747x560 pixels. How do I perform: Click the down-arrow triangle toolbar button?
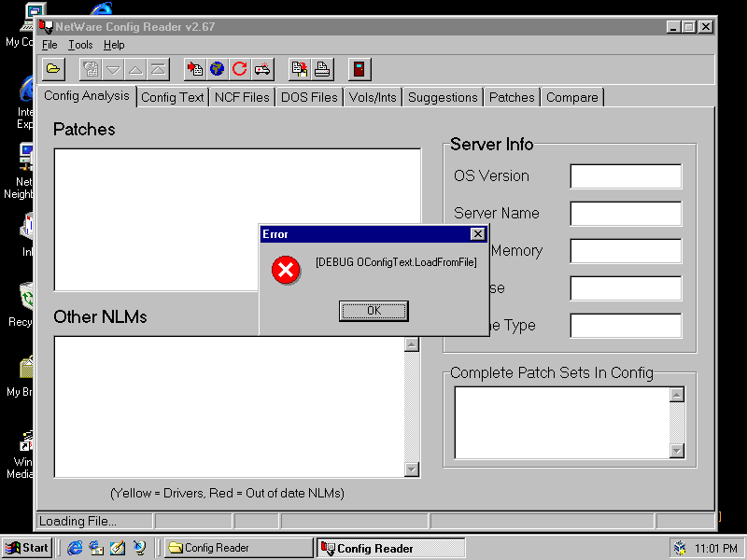point(113,69)
